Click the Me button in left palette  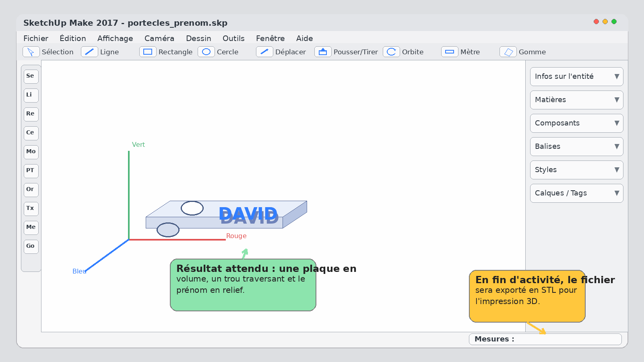click(31, 228)
